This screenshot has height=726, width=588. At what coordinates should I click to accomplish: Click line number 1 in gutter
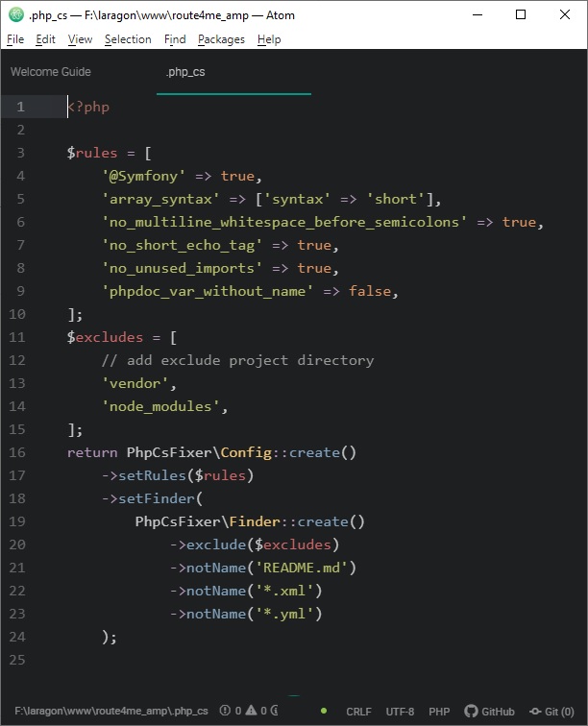click(20, 107)
